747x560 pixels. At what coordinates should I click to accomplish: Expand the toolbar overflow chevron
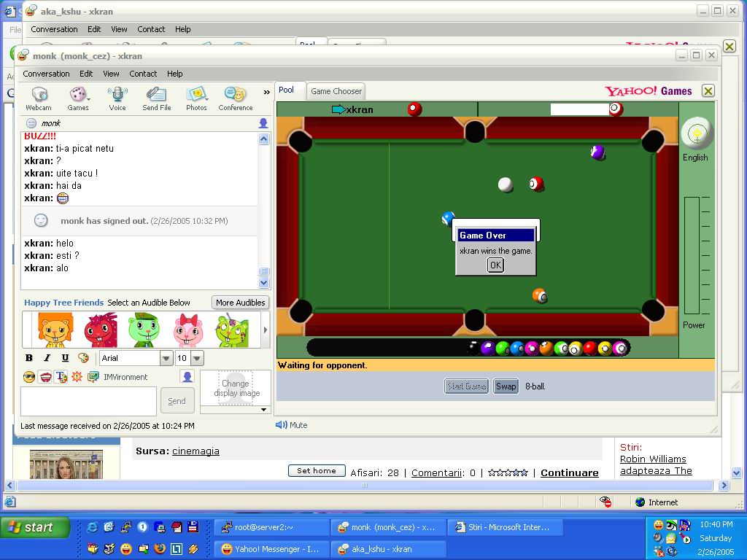[267, 93]
